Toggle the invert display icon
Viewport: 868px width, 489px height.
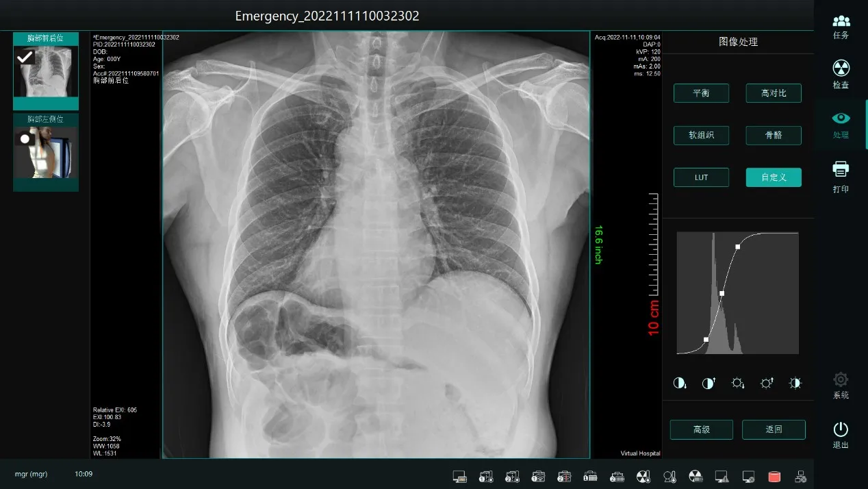[795, 383]
